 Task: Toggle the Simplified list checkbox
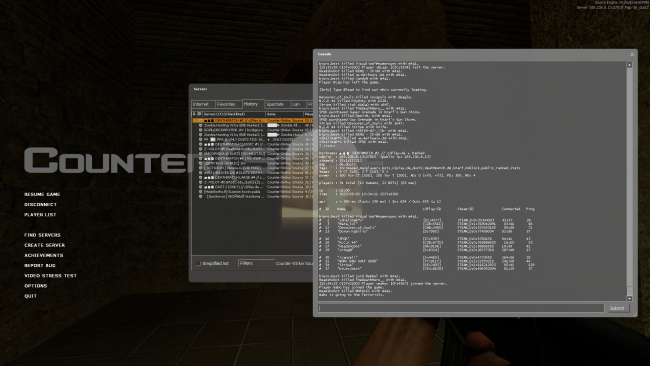198,264
